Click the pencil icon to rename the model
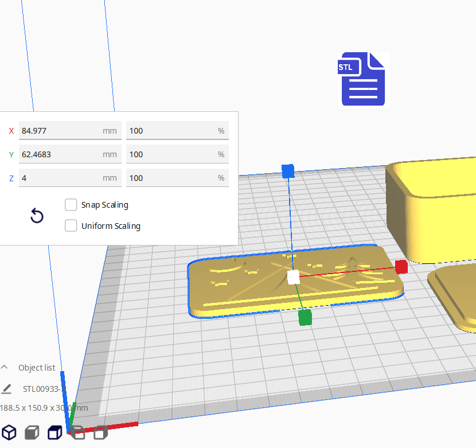Image resolution: width=476 pixels, height=448 pixels. pyautogui.click(x=6, y=389)
